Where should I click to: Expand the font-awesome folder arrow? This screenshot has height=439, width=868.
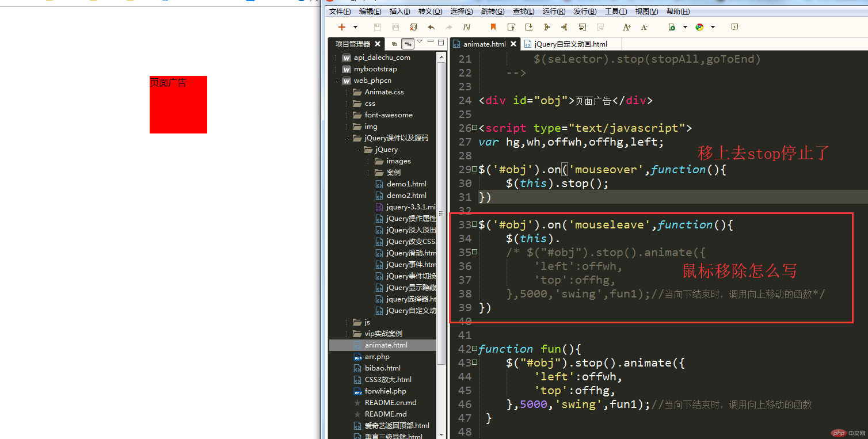pos(346,115)
